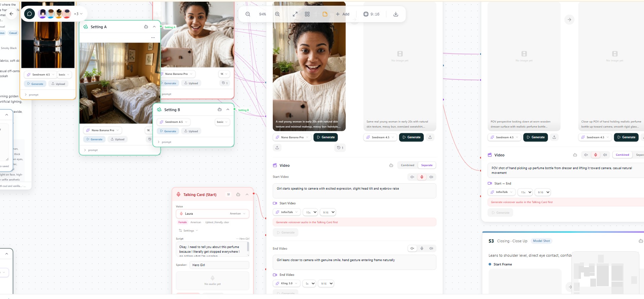Open the Kling 3.0 model dropdown
This screenshot has height=299, width=644.
tap(287, 283)
